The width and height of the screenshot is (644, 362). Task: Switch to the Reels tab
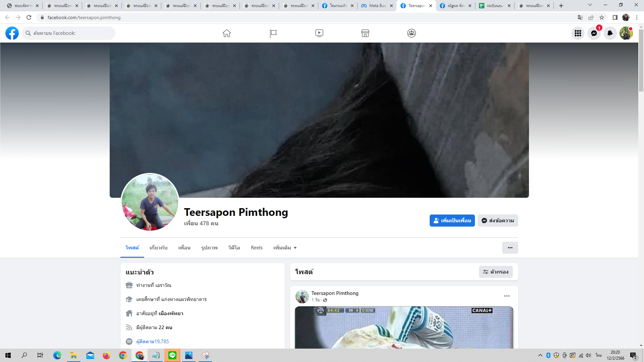tap(257, 248)
